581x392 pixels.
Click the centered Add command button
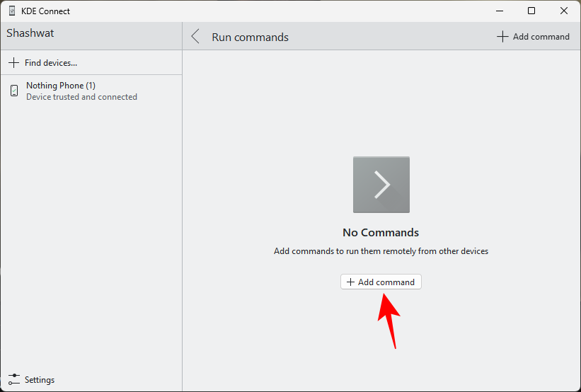coord(381,282)
